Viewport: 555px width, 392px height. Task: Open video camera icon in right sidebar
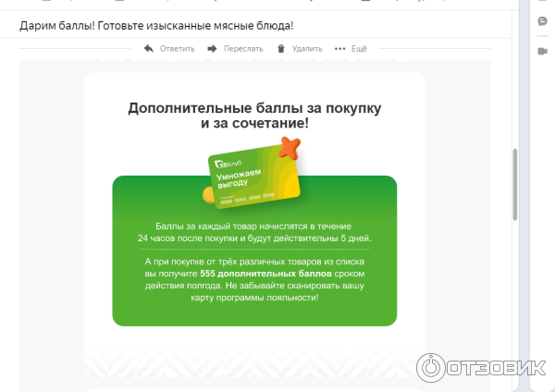(542, 51)
